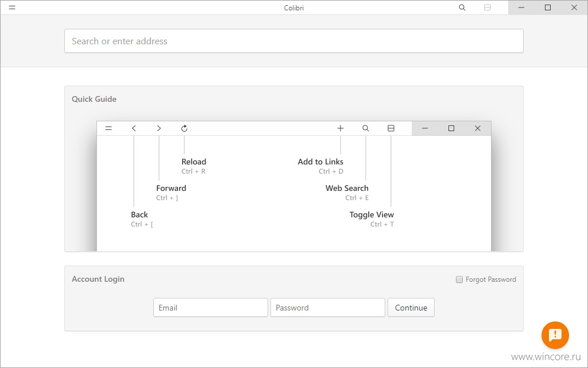Click the Search or enter address bar
Screen dimensions: 588x368
point(294,41)
